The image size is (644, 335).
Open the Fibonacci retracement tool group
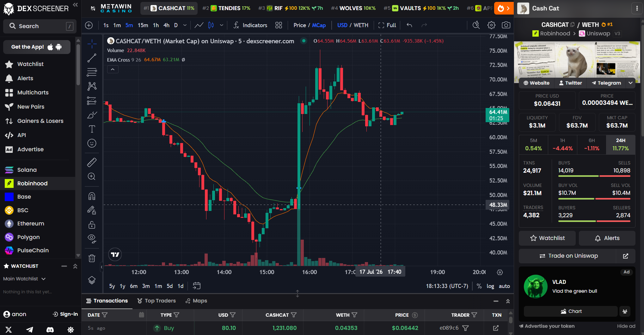click(92, 72)
